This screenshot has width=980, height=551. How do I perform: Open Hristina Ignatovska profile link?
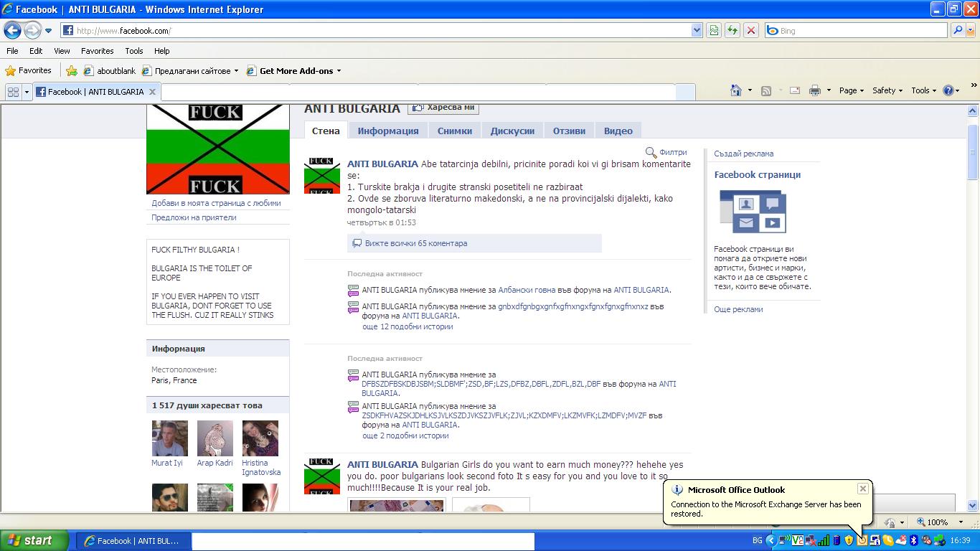tap(261, 468)
